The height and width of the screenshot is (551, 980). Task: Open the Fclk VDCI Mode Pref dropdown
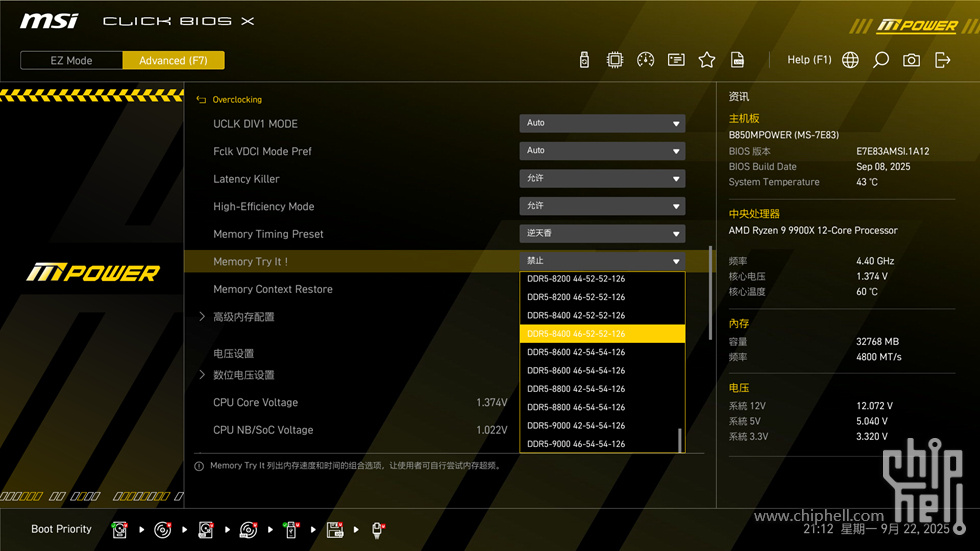click(602, 151)
